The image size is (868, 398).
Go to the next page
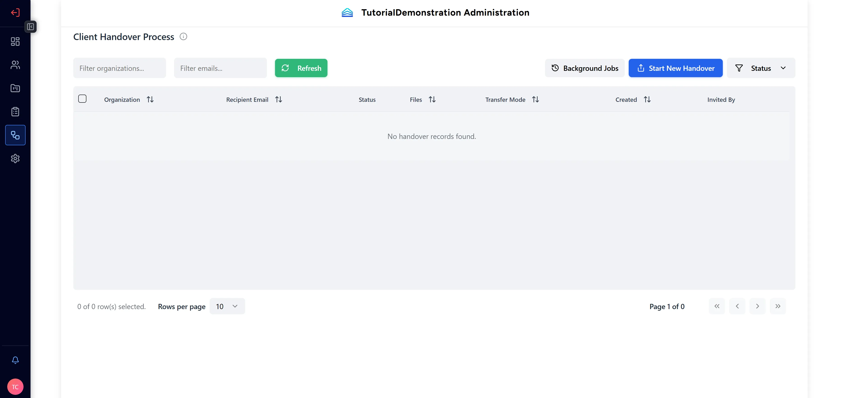757,306
